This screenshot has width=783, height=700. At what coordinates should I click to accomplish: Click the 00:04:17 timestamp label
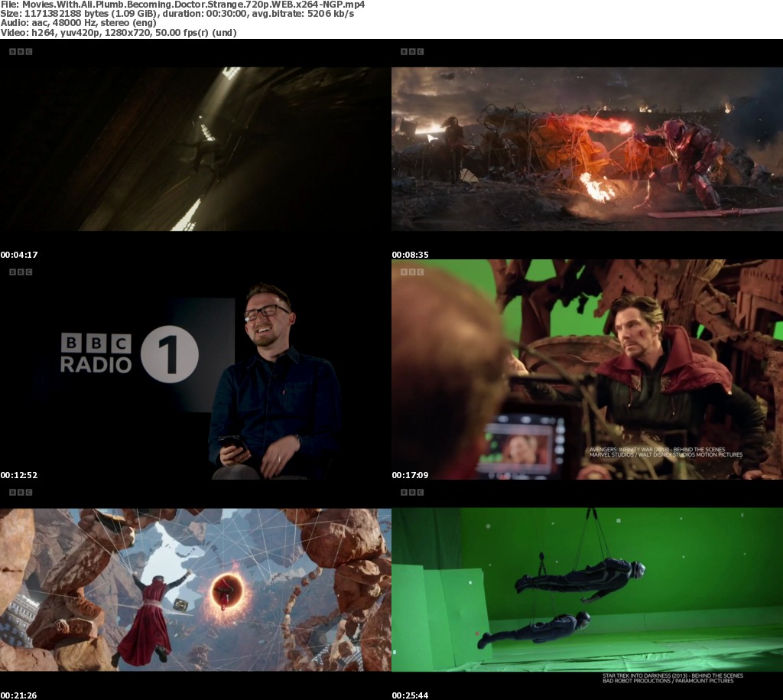pos(19,255)
